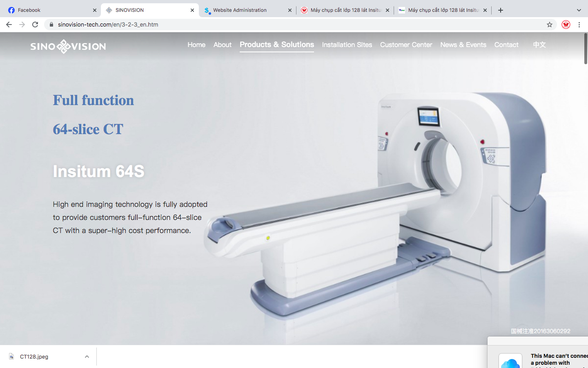
Task: Close the SINOVISION tab
Action: [x=192, y=10]
